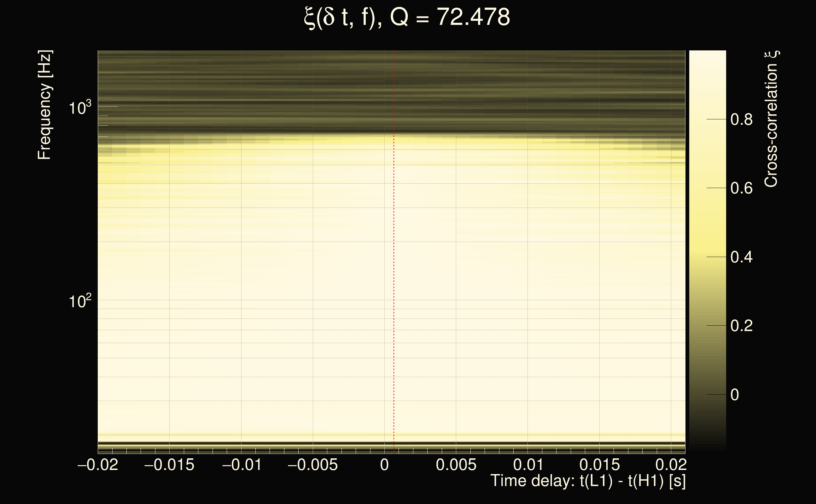Click the 0.8 tick label on colorbar
Viewport: 816px width, 504px height.
pyautogui.click(x=741, y=119)
